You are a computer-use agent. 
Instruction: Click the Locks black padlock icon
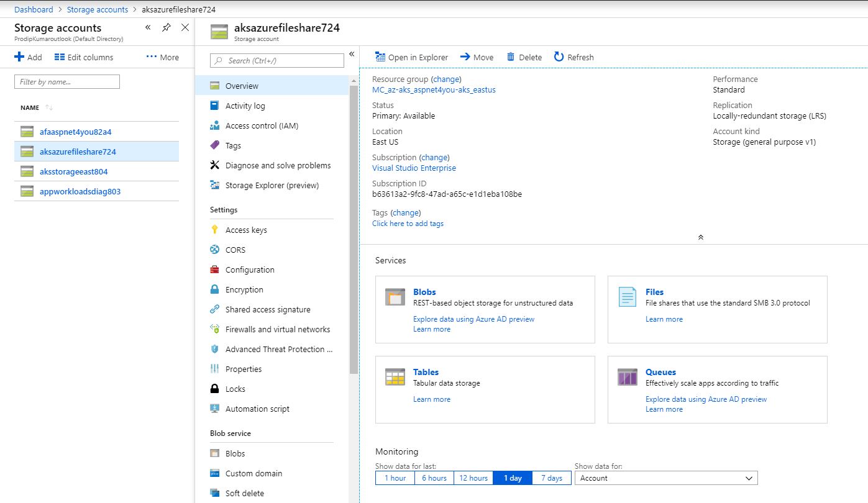214,389
